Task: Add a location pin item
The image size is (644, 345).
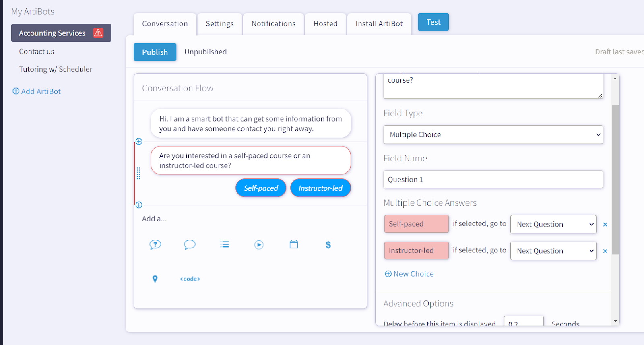Action: 155,279
